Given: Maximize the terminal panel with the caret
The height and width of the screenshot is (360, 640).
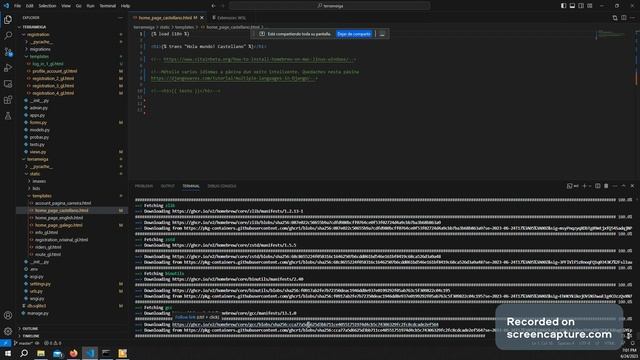Looking at the screenshot, I should tap(623, 186).
